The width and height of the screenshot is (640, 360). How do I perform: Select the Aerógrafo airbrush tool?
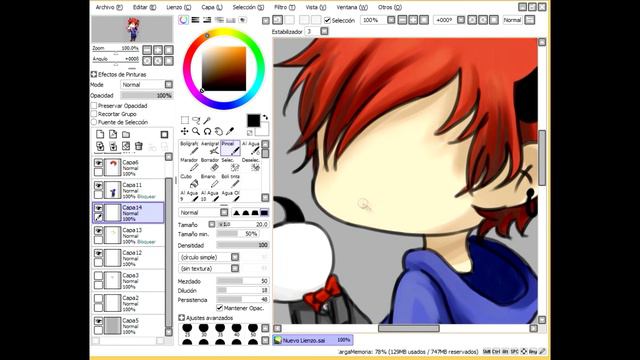(210, 148)
